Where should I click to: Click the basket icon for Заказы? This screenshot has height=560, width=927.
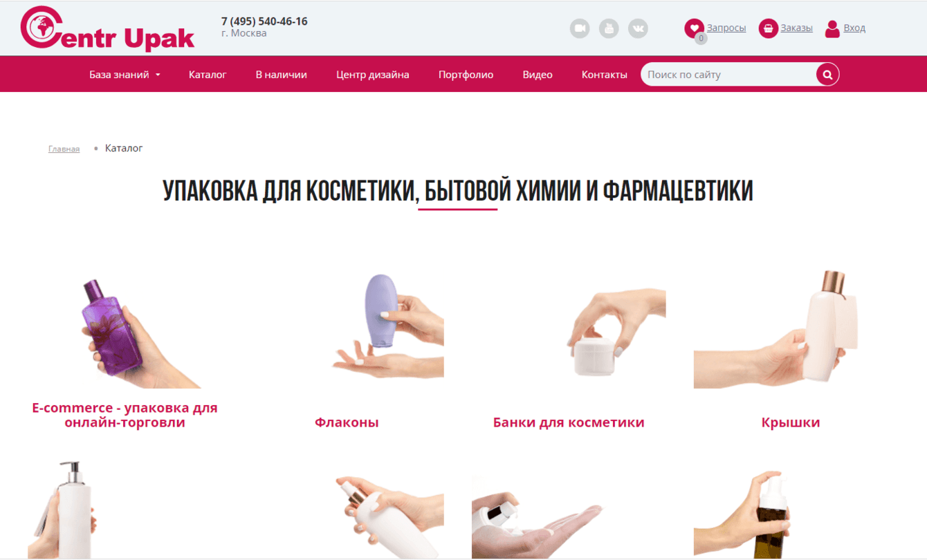click(768, 28)
